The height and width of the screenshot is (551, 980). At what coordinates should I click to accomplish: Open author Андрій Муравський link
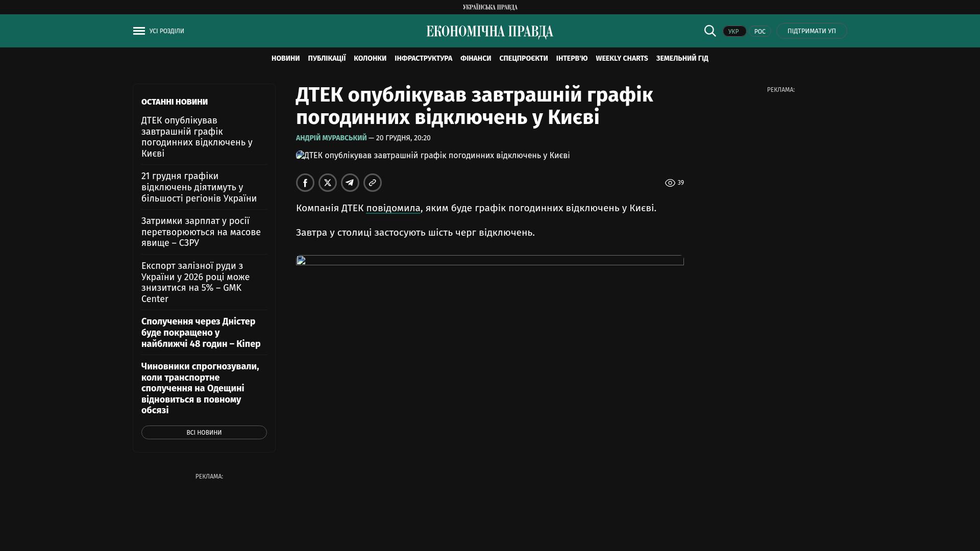(331, 138)
